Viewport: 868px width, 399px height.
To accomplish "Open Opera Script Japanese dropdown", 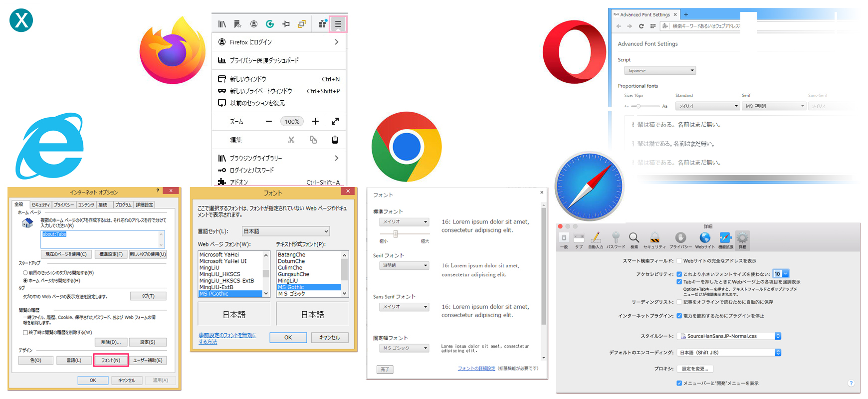I will [x=660, y=71].
